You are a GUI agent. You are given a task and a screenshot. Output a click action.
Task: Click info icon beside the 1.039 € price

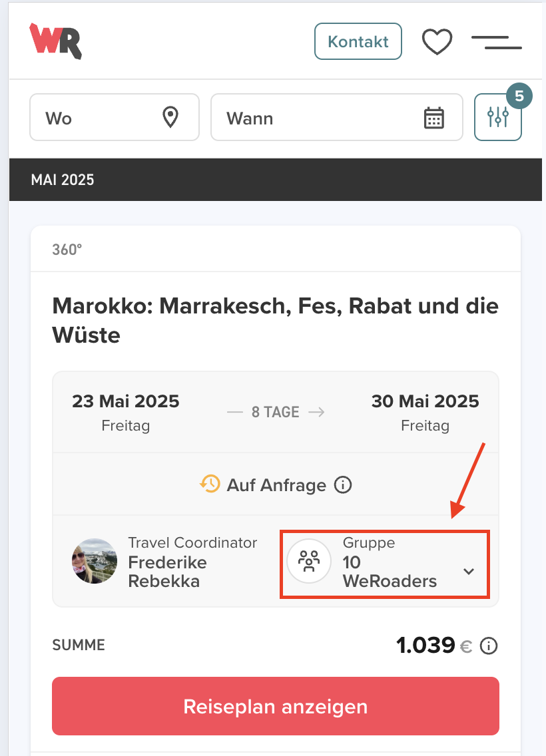(489, 646)
